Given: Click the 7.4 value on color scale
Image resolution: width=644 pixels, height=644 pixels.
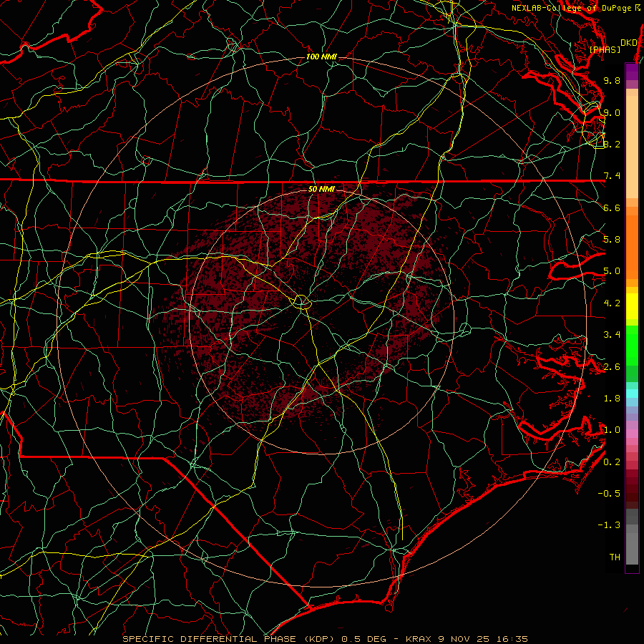Looking at the screenshot, I should tap(612, 176).
